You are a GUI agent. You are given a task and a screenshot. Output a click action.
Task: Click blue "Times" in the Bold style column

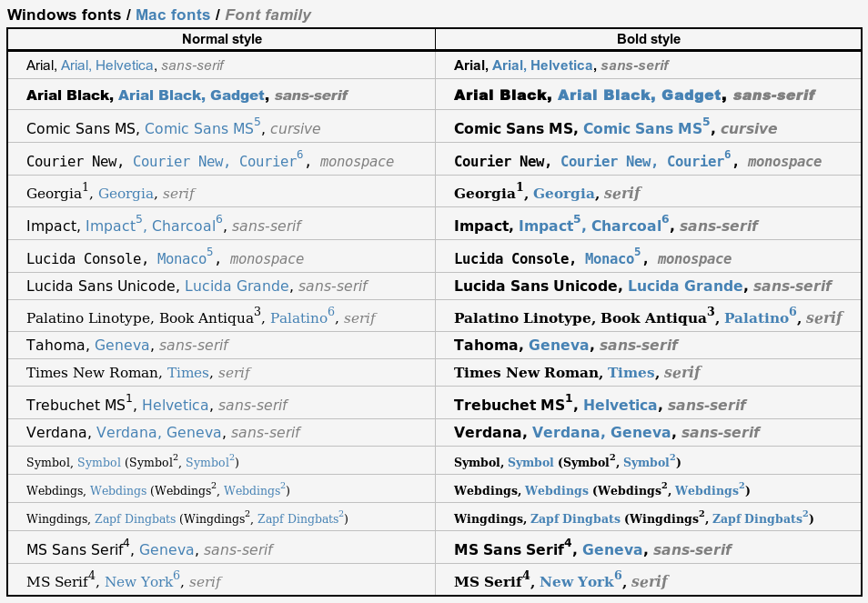pyautogui.click(x=631, y=373)
